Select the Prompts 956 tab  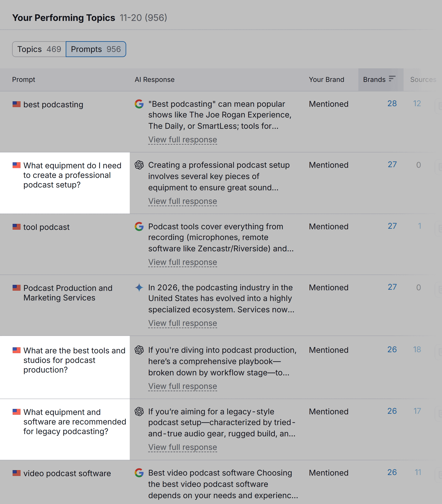click(x=96, y=49)
